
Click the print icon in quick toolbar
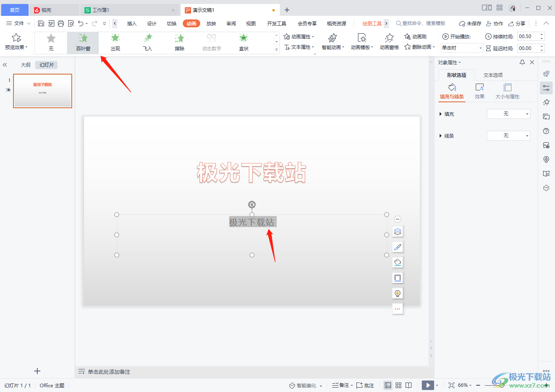pyautogui.click(x=61, y=23)
